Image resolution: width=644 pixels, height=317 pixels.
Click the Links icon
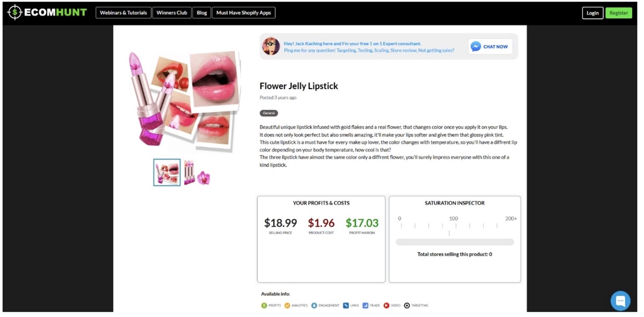click(346, 305)
